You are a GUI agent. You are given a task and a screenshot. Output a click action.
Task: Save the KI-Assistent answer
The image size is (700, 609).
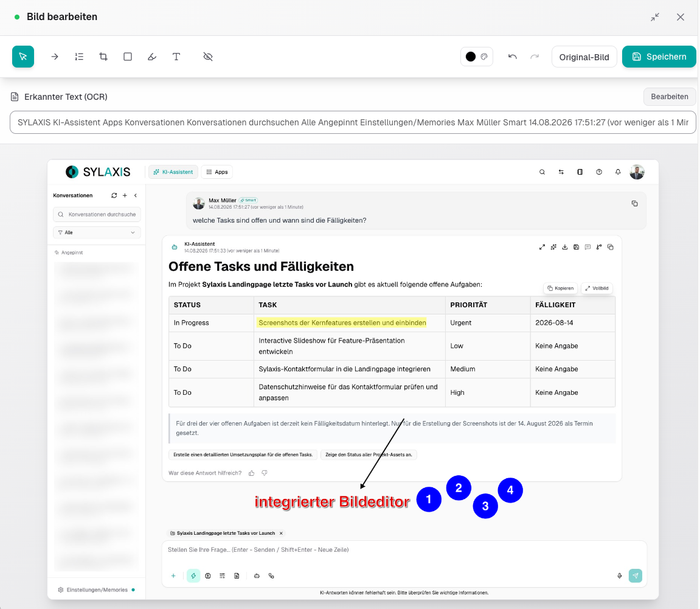pos(577,247)
